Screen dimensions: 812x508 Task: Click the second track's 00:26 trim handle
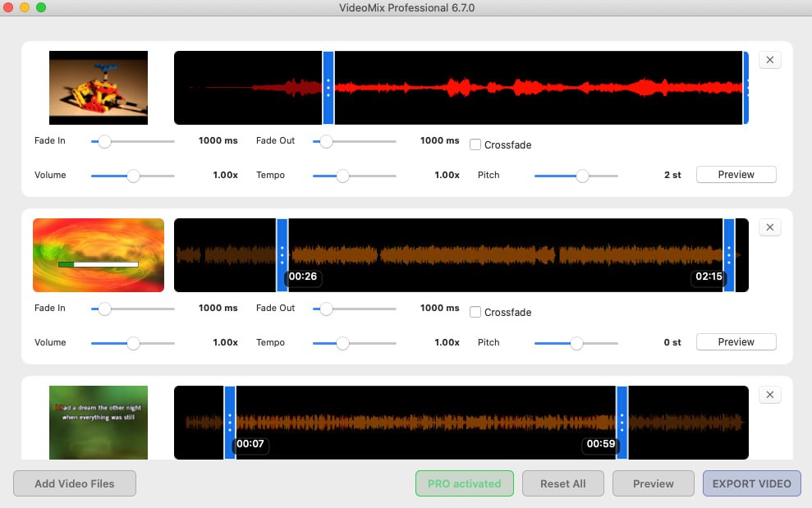point(282,254)
